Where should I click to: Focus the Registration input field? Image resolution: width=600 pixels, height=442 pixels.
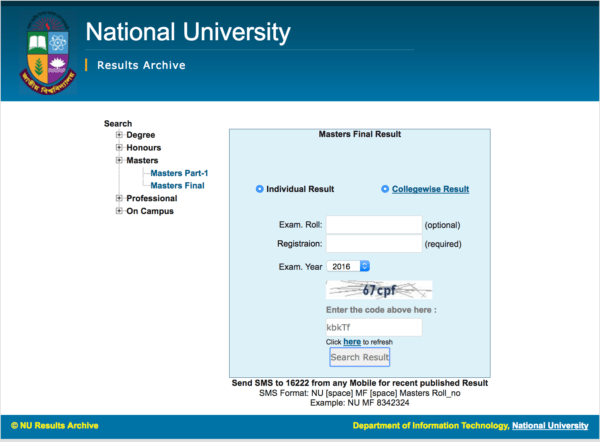374,244
